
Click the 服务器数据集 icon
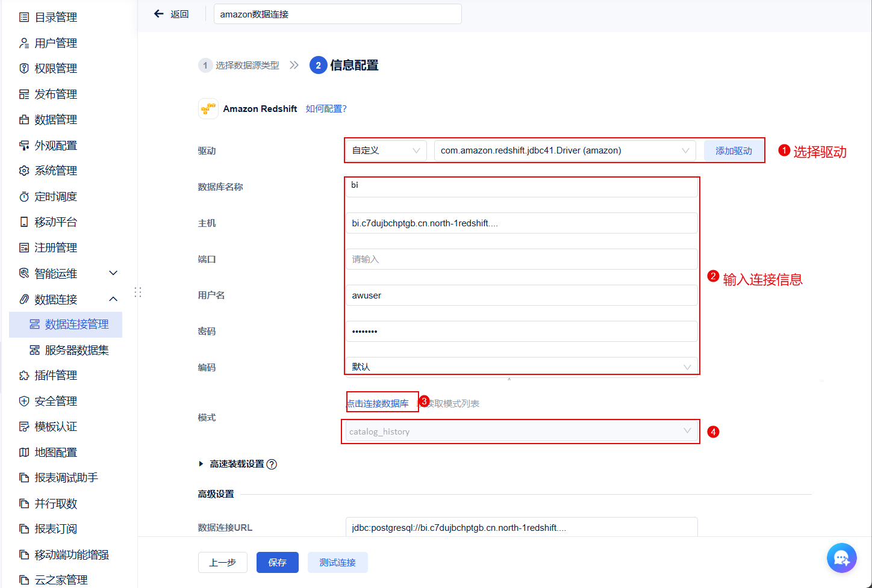pos(35,350)
